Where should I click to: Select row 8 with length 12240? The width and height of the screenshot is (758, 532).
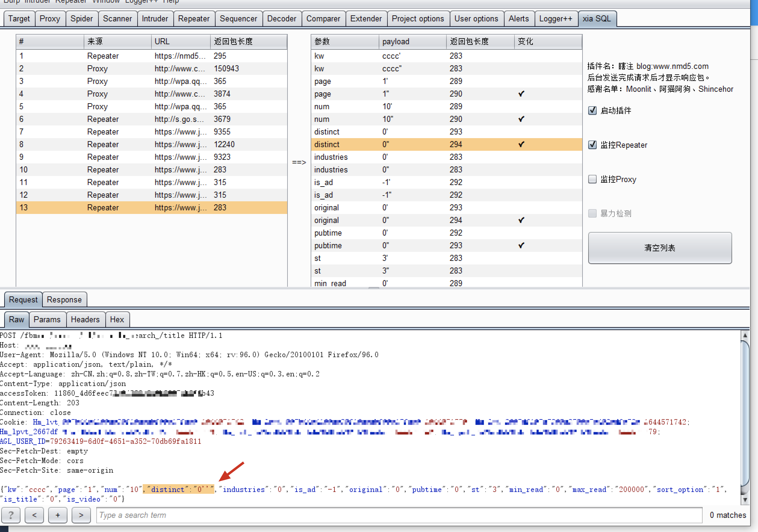coord(151,144)
